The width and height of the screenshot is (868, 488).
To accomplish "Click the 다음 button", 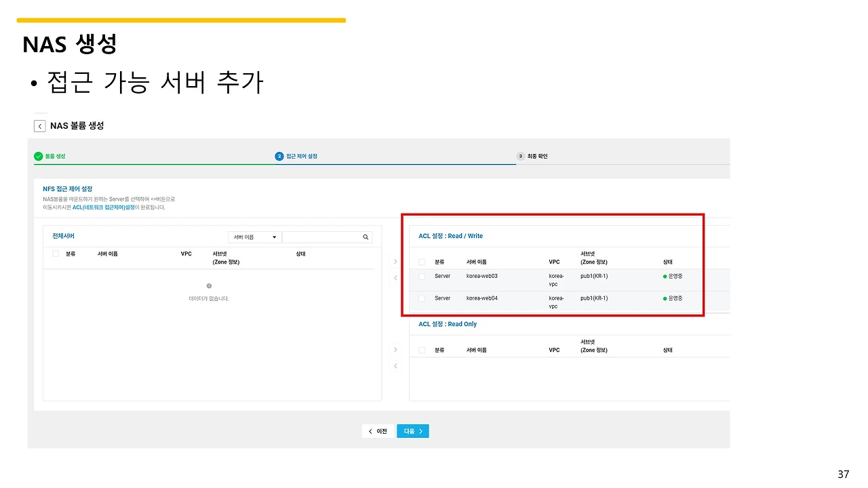I will click(413, 431).
